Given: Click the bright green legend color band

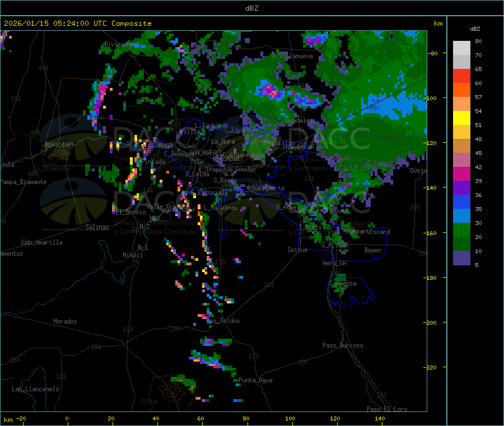Looking at the screenshot, I should click(x=461, y=230).
